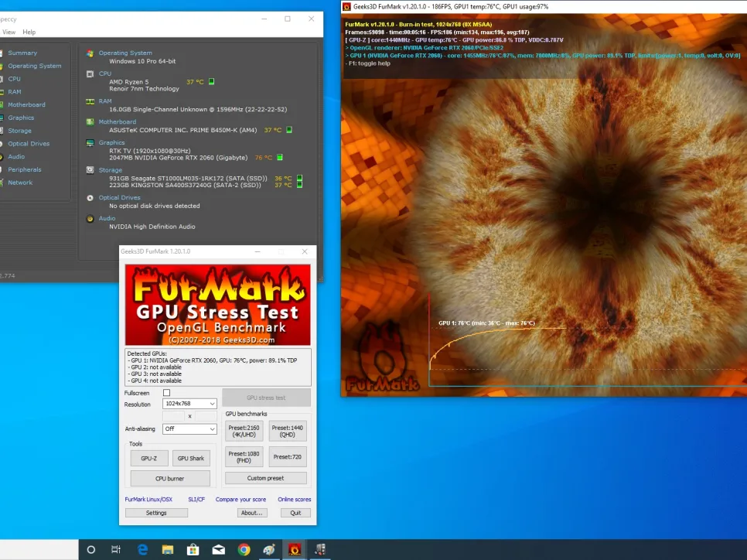Click the Graphics heading link in Speccy summary
Image resolution: width=747 pixels, height=560 pixels.
pyautogui.click(x=111, y=142)
